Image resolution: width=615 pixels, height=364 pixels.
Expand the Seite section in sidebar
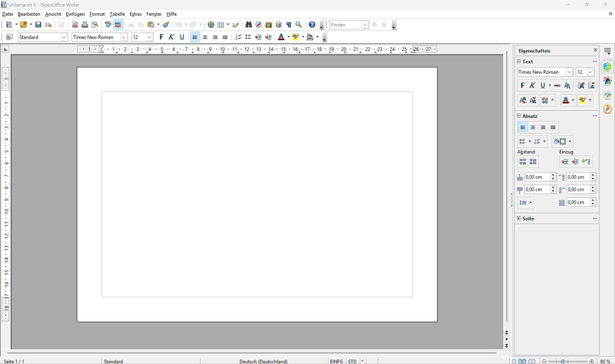(519, 218)
